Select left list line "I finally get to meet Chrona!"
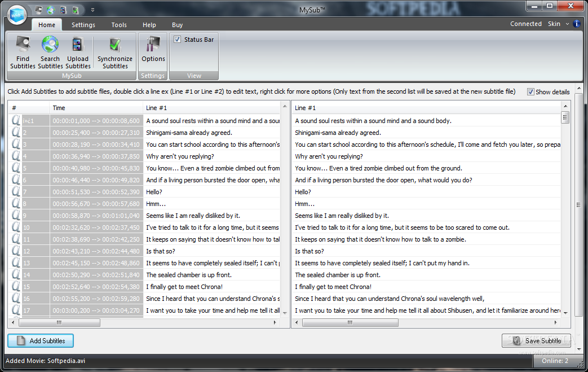 point(184,287)
